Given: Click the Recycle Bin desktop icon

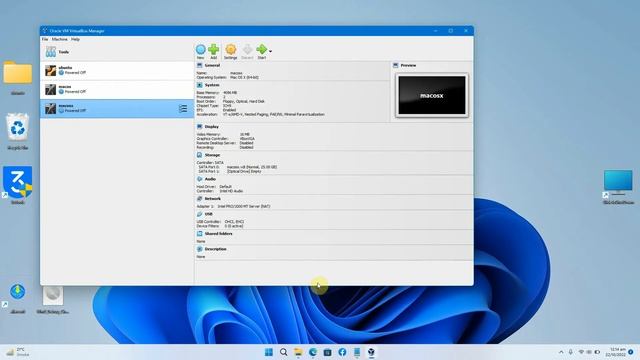Looking at the screenshot, I should click(x=18, y=127).
